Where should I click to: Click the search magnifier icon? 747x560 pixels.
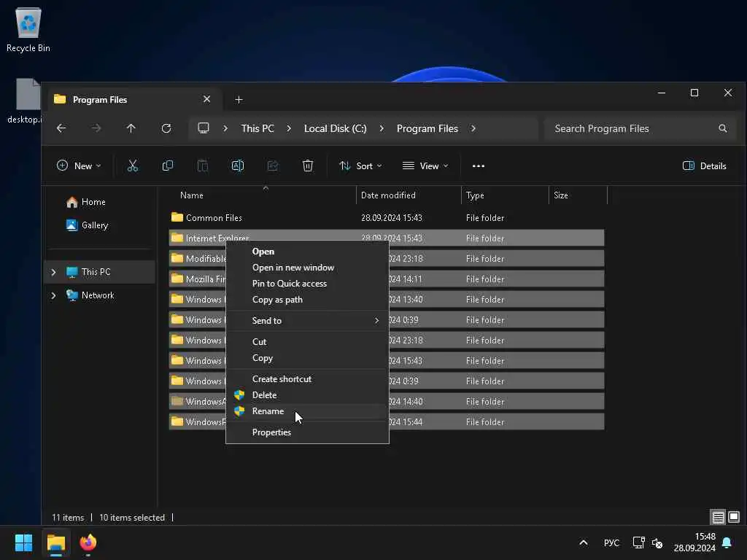723,128
